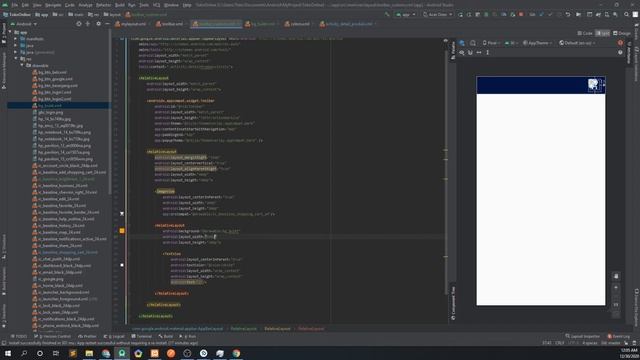Switch editor to Split view

click(x=602, y=33)
